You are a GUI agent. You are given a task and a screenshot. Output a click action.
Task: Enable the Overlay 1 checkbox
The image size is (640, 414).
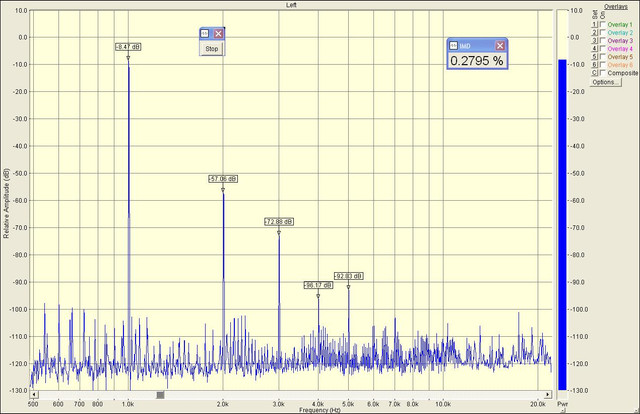coord(602,24)
